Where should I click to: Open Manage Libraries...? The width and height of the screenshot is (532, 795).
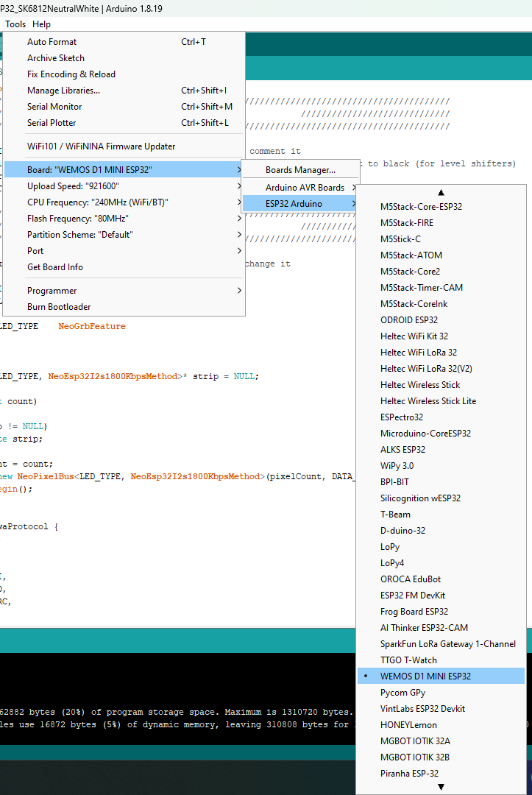pyautogui.click(x=124, y=91)
